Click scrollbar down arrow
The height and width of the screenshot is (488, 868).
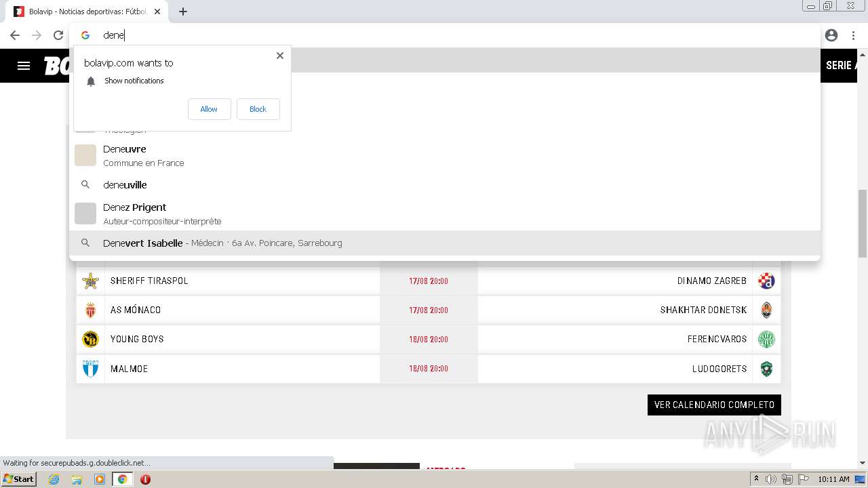click(x=863, y=463)
